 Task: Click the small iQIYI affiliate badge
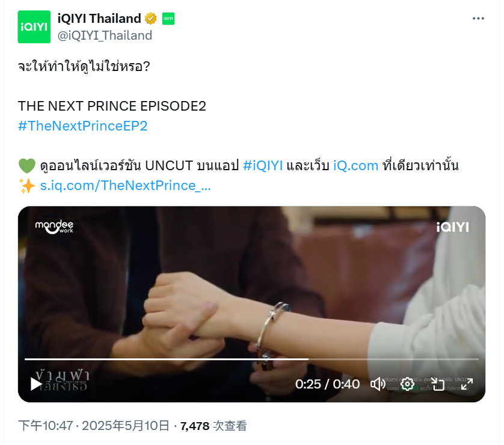pos(168,19)
